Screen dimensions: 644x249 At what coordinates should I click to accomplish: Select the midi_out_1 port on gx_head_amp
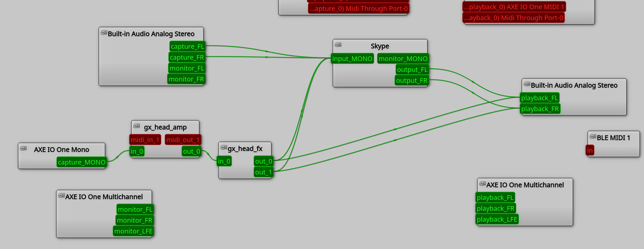point(183,140)
